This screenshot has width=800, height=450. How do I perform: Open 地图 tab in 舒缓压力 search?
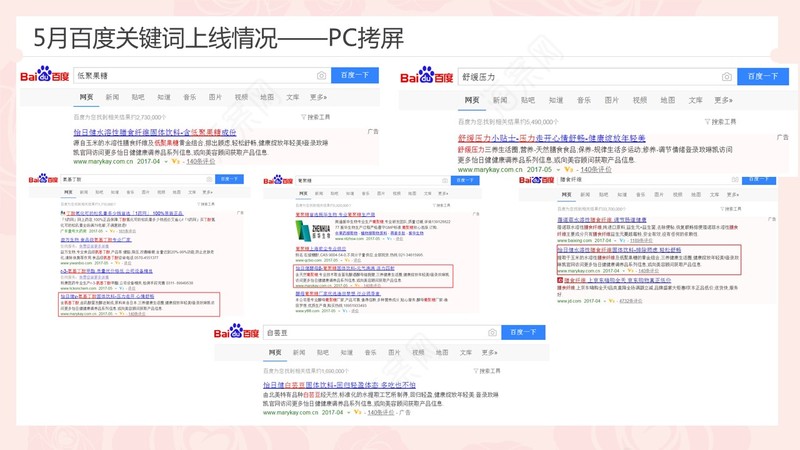667,100
